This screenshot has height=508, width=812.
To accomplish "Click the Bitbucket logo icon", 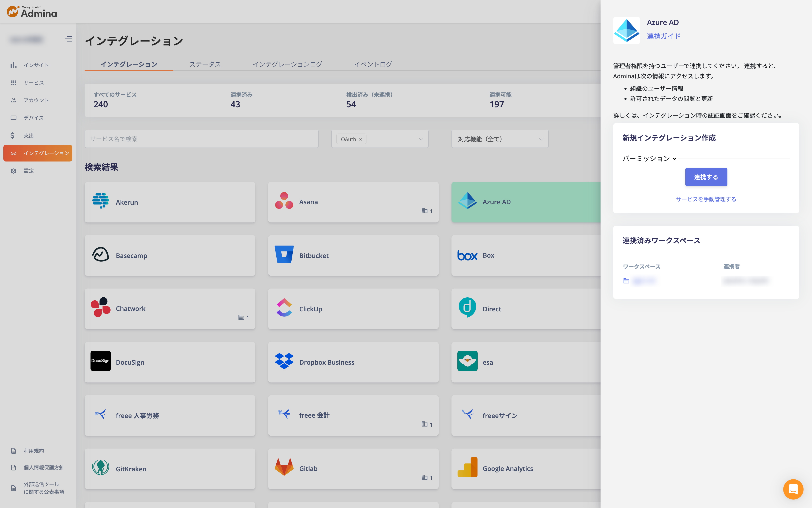I will click(x=284, y=254).
